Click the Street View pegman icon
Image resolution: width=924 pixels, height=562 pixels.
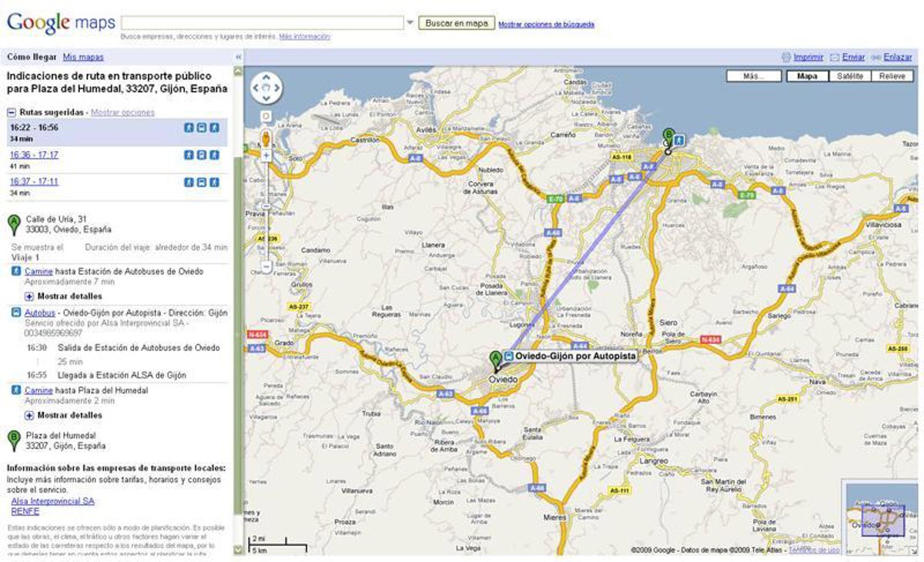[x=266, y=139]
